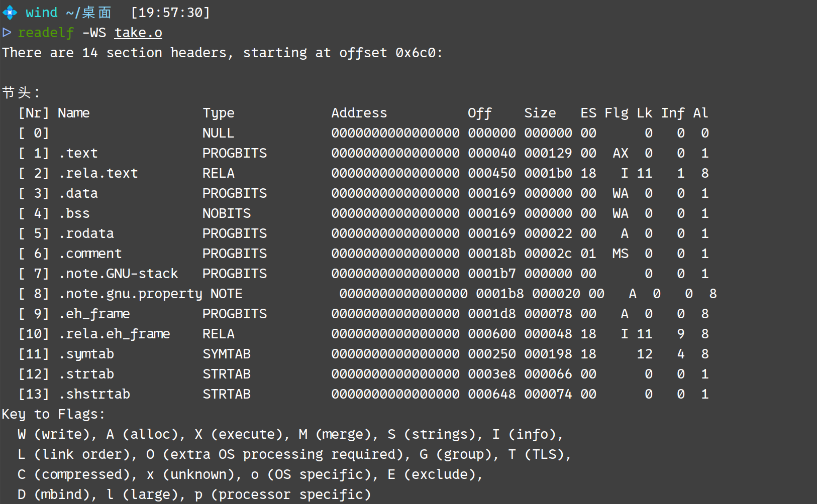Click the .symtab section name
The height and width of the screenshot is (504, 817).
(86, 354)
